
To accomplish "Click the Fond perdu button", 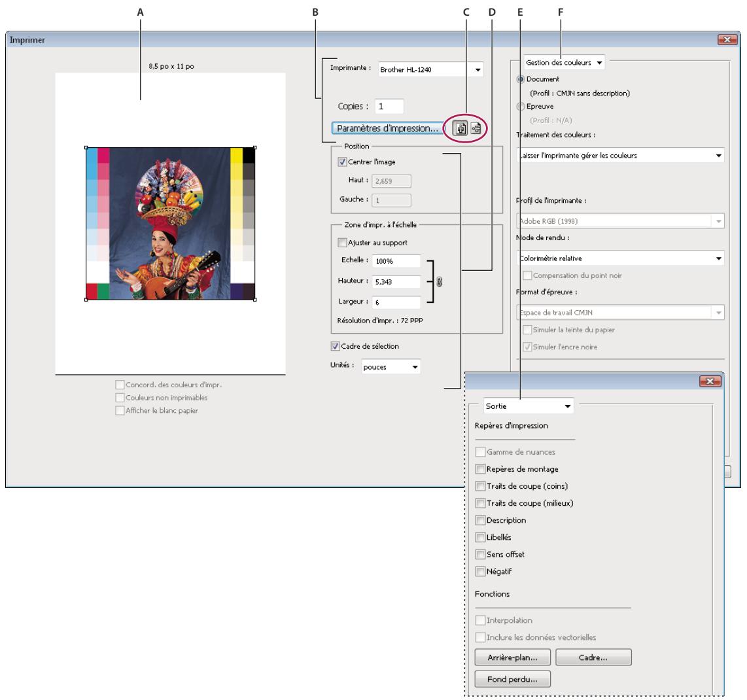I will click(513, 679).
